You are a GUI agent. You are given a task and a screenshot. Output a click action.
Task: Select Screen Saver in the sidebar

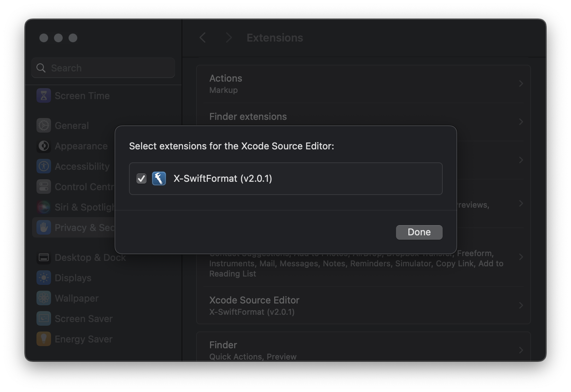pyautogui.click(x=83, y=319)
